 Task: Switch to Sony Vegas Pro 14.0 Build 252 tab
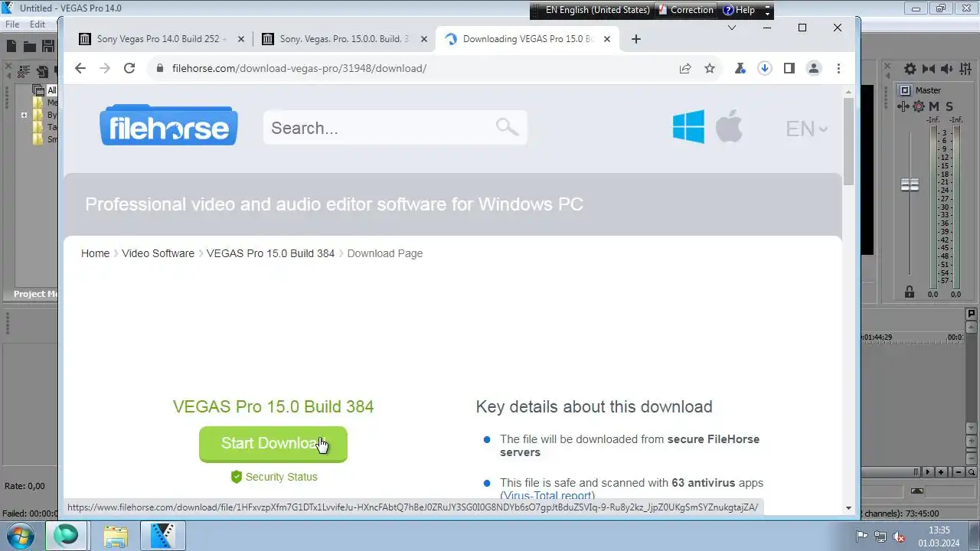click(x=162, y=39)
